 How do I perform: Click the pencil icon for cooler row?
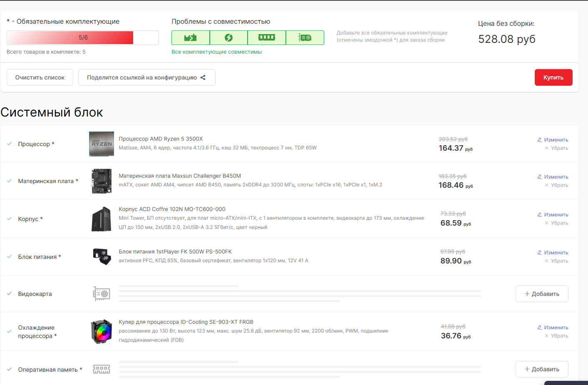click(540, 328)
